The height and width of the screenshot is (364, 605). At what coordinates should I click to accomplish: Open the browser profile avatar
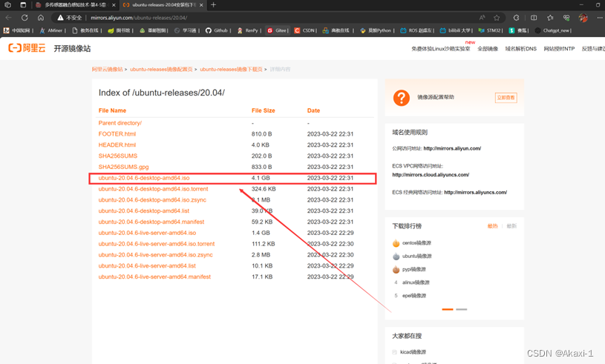point(583,18)
